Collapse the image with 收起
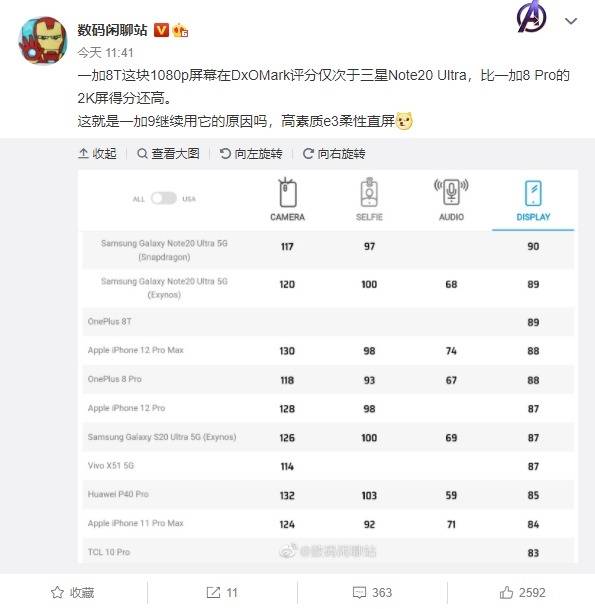The height and width of the screenshot is (609, 595). (97, 154)
